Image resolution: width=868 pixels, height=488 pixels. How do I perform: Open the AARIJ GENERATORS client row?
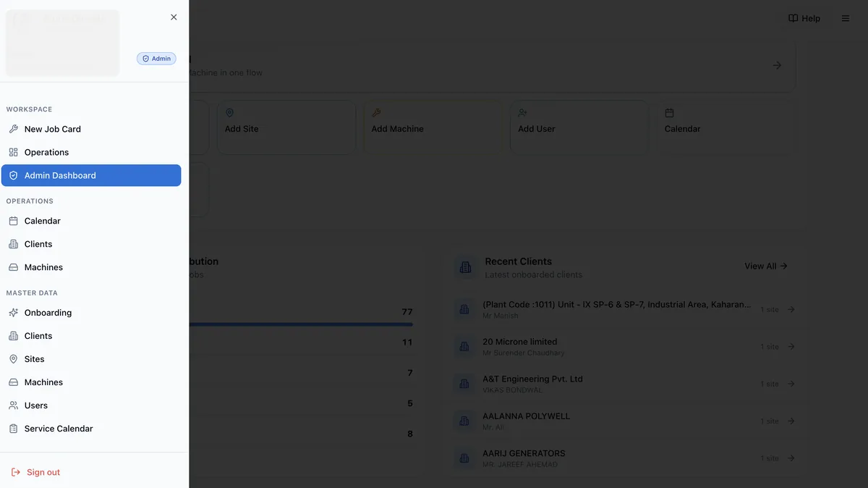626,458
